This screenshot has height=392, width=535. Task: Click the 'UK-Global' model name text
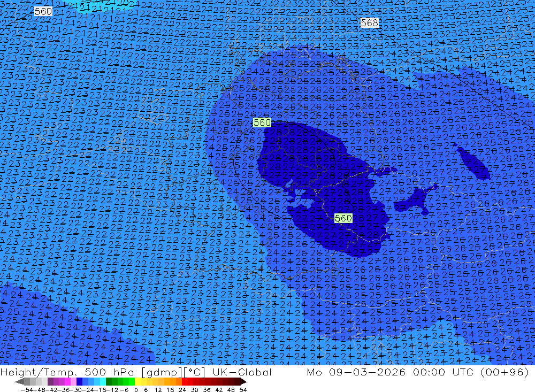click(x=242, y=372)
